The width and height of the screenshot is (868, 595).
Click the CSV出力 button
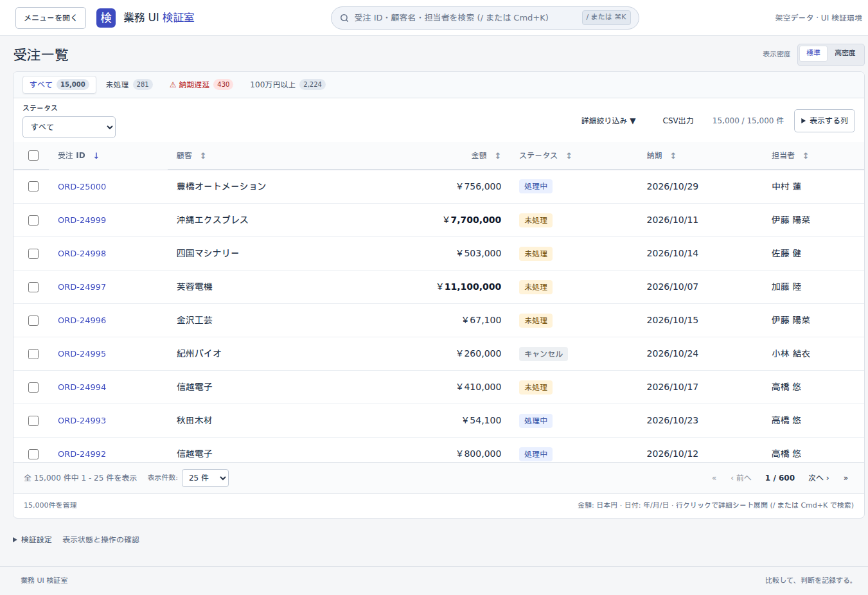(678, 121)
